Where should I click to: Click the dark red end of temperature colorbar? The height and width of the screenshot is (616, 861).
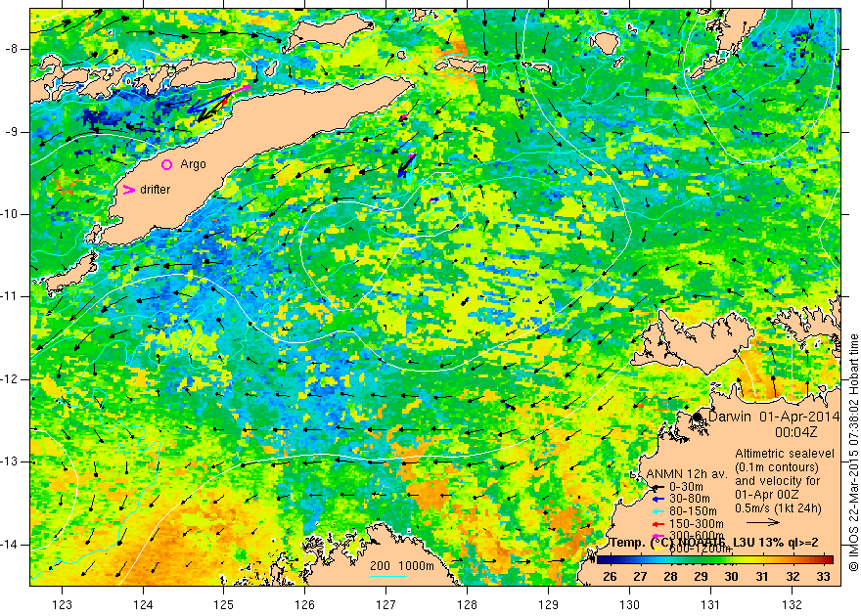point(828,560)
